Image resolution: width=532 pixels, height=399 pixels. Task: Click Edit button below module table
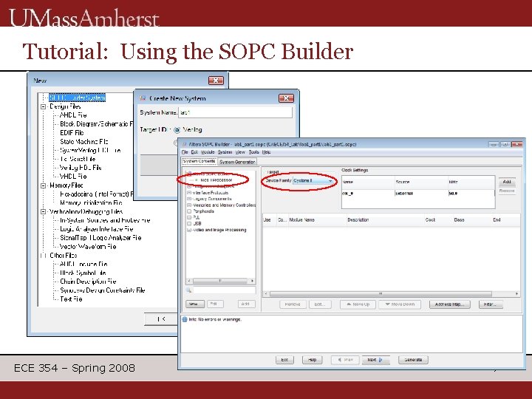click(320, 304)
